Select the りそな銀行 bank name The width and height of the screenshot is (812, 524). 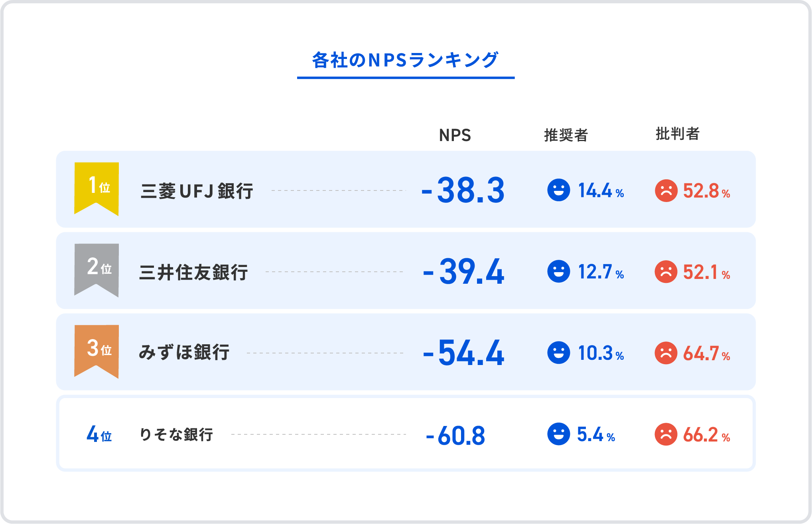(176, 434)
